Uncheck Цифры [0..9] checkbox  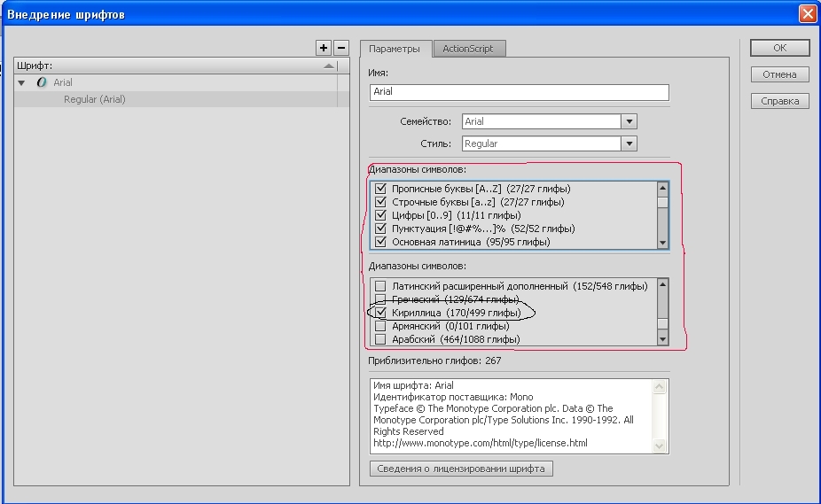[380, 215]
